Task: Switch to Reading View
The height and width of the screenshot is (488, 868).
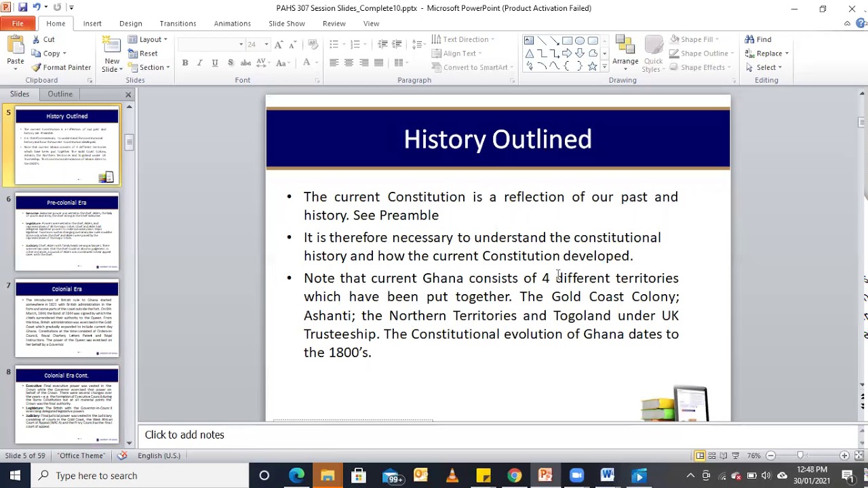Action: (x=724, y=455)
